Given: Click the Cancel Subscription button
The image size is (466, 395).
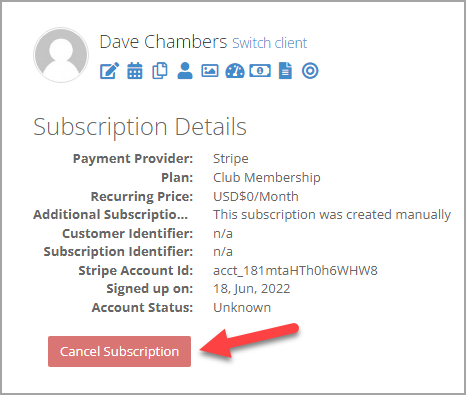Looking at the screenshot, I should [119, 351].
